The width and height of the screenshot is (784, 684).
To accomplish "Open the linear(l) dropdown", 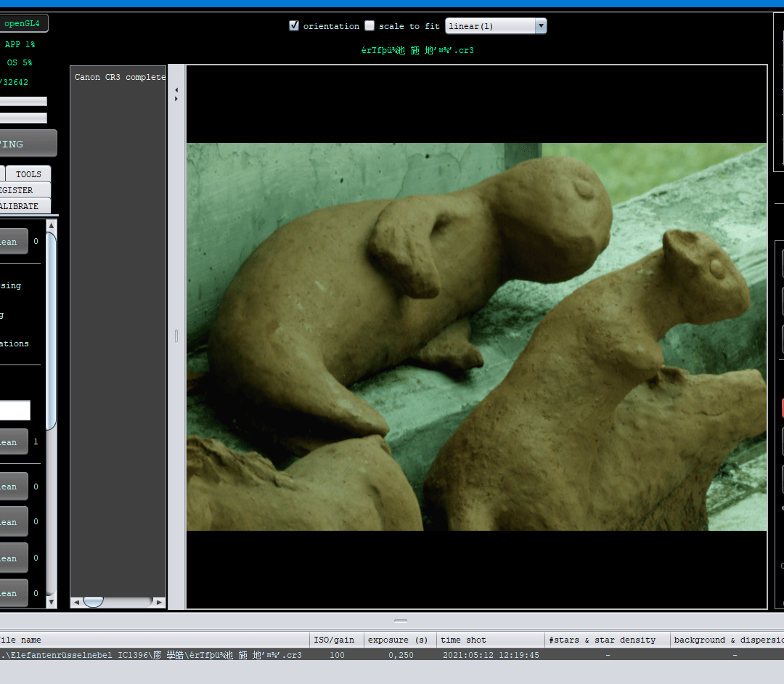I will click(496, 26).
